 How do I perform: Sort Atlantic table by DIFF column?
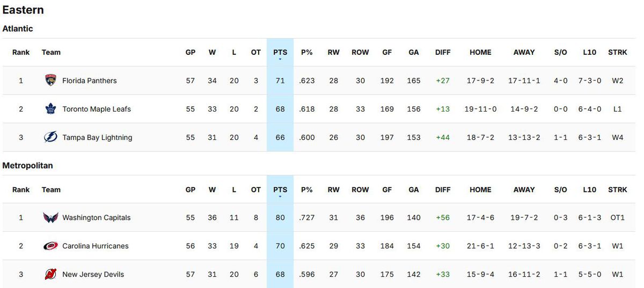(x=443, y=53)
